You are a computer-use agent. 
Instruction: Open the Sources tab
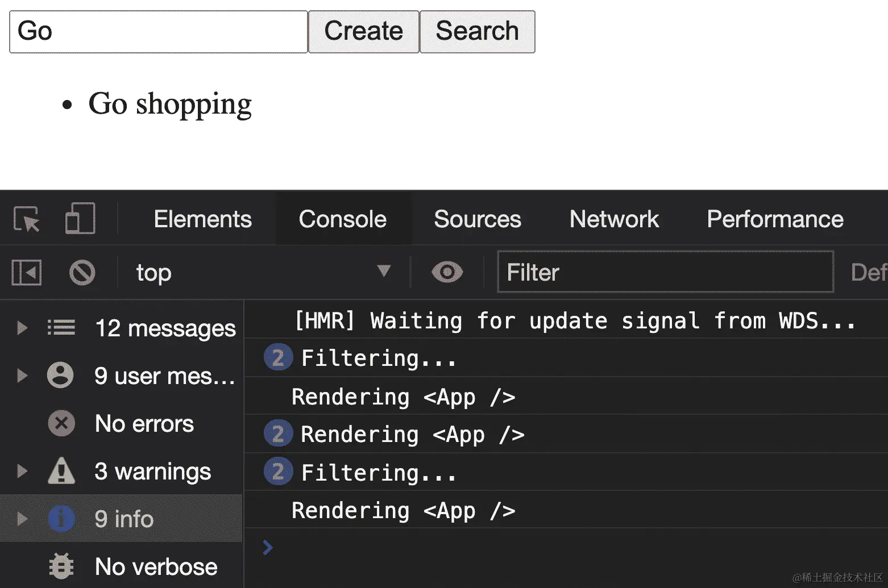point(478,219)
